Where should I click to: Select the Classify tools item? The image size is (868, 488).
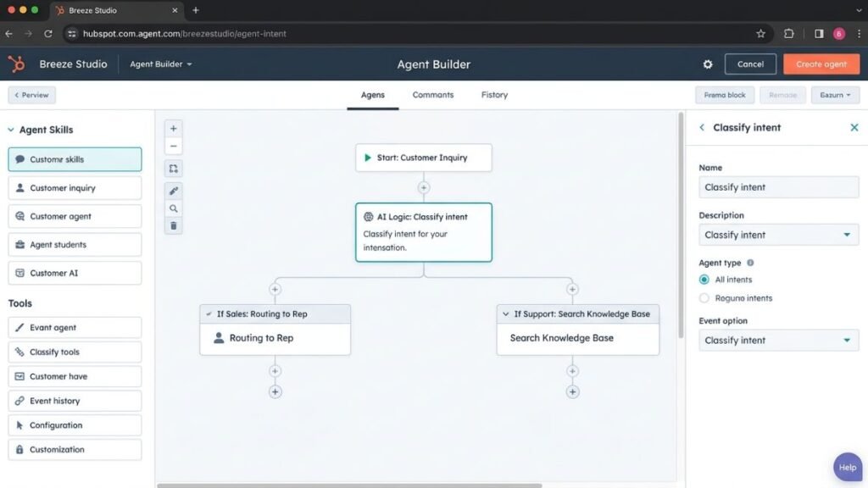pyautogui.click(x=75, y=352)
